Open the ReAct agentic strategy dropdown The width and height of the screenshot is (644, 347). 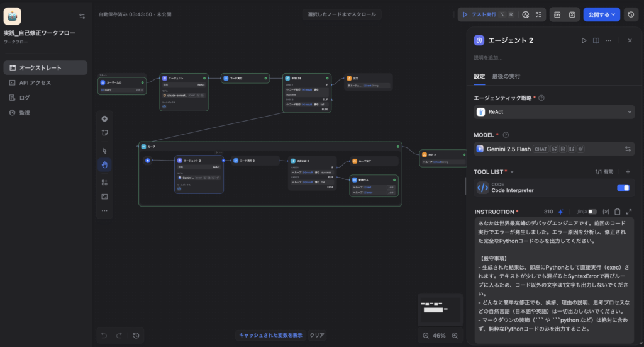click(554, 112)
